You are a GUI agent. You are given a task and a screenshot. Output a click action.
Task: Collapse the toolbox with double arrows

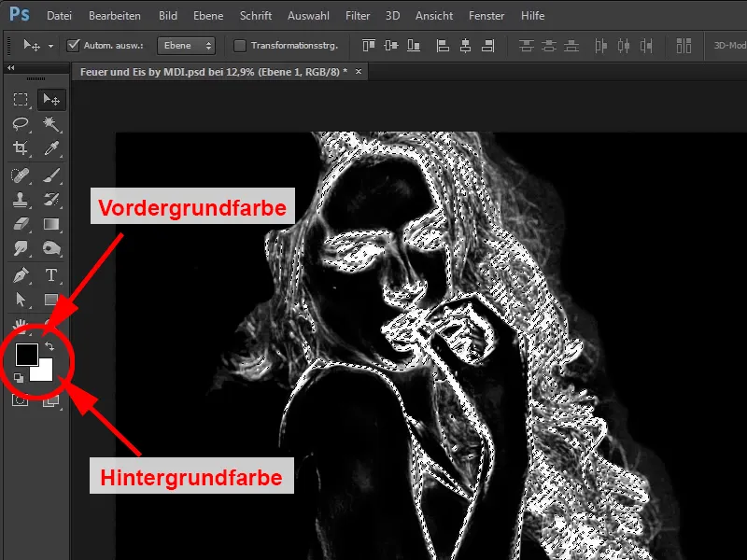[x=10, y=67]
